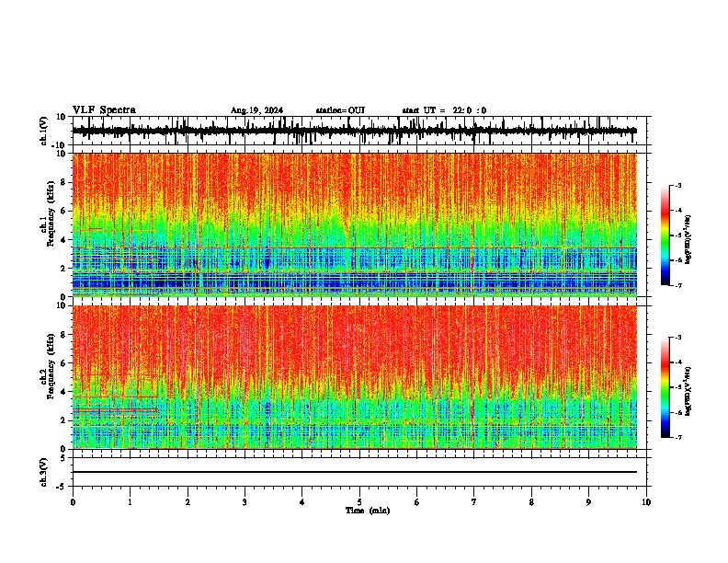The height and width of the screenshot is (563, 728).
Task: Click the time axis tick label "0"
Action: click(73, 502)
